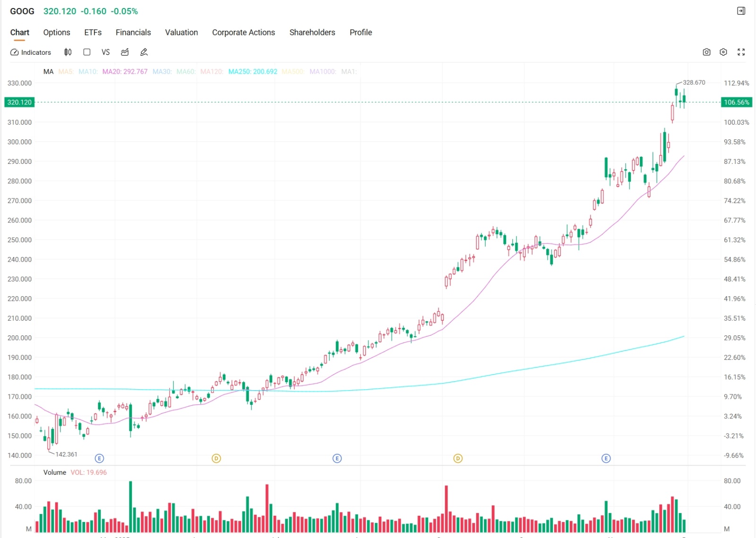This screenshot has height=538, width=756.
Task: Click the square icon beside candlestick icon
Action: click(87, 52)
